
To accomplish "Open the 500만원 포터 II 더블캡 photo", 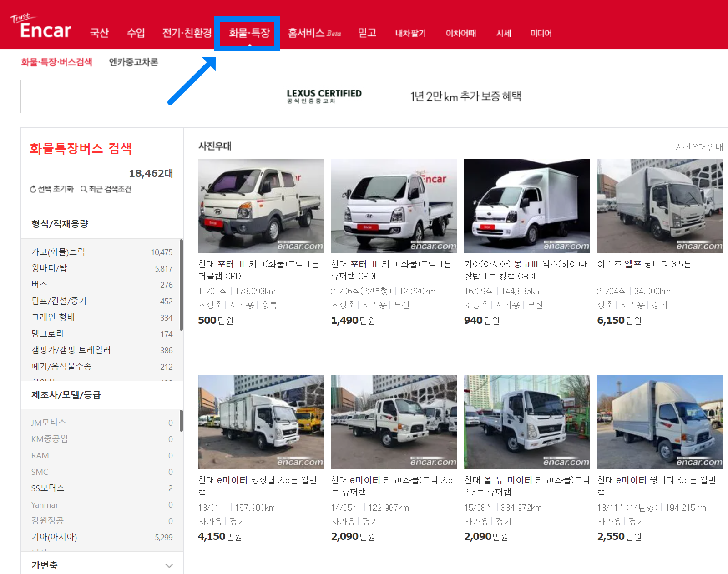I will [x=261, y=206].
